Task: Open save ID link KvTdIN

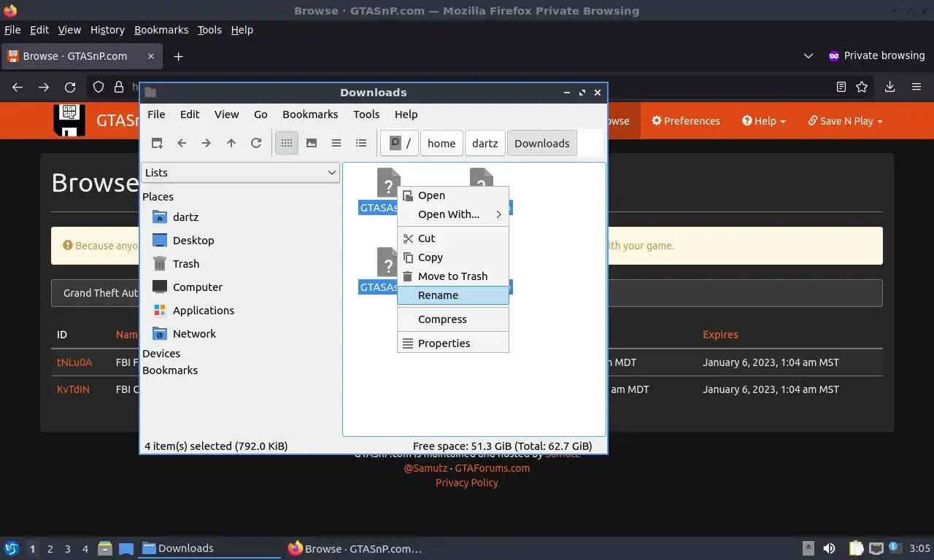Action: click(x=73, y=389)
